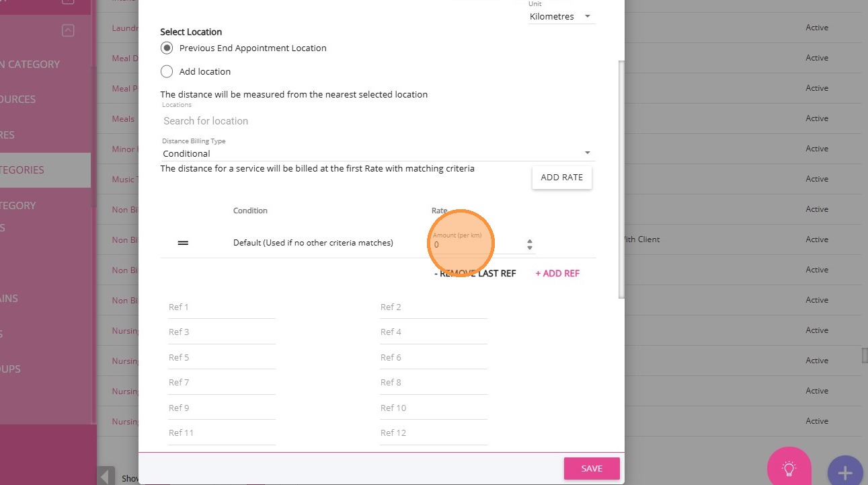This screenshot has width=868, height=485.
Task: Click the + Add Ref link
Action: (557, 273)
